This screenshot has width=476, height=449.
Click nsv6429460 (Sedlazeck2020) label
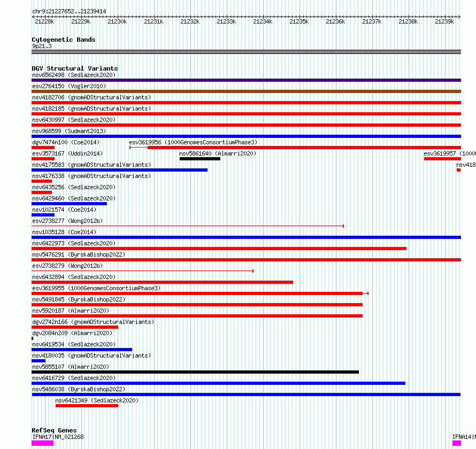point(74,198)
